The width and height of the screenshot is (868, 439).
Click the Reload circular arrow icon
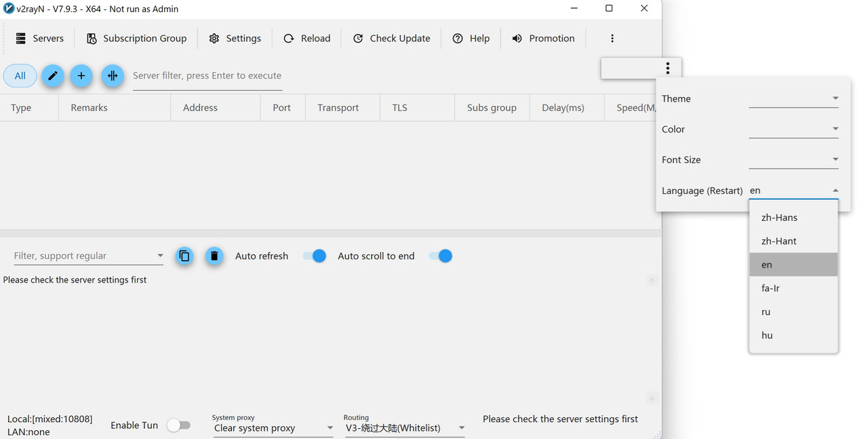[289, 39]
